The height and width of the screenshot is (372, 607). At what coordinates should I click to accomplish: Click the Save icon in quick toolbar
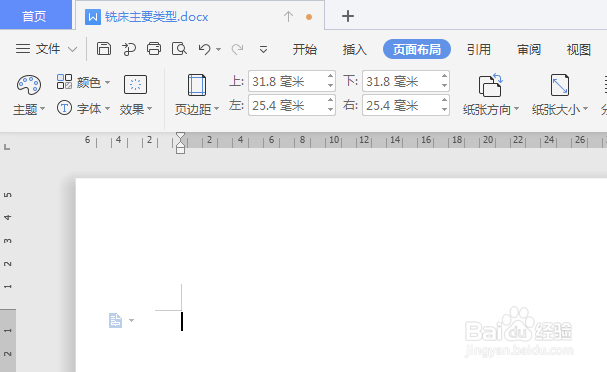104,49
